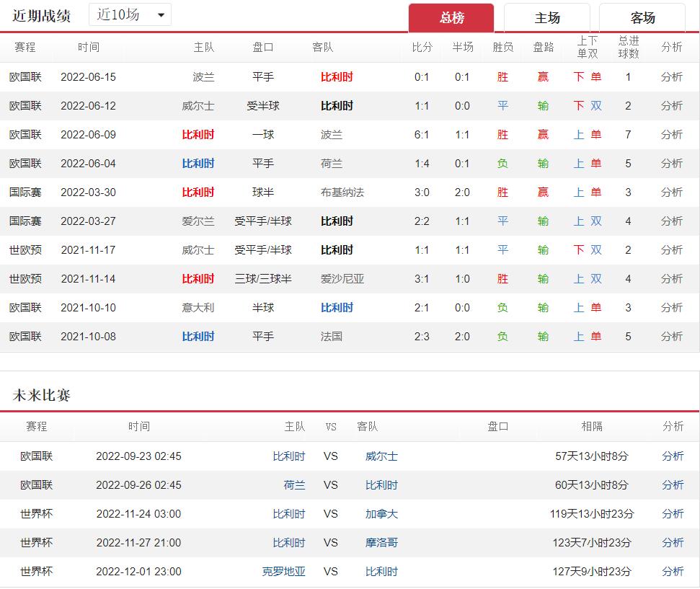This screenshot has height=589, width=700.
Task: Click away team 法国 in 2021-10-08 row
Action: pyautogui.click(x=331, y=336)
